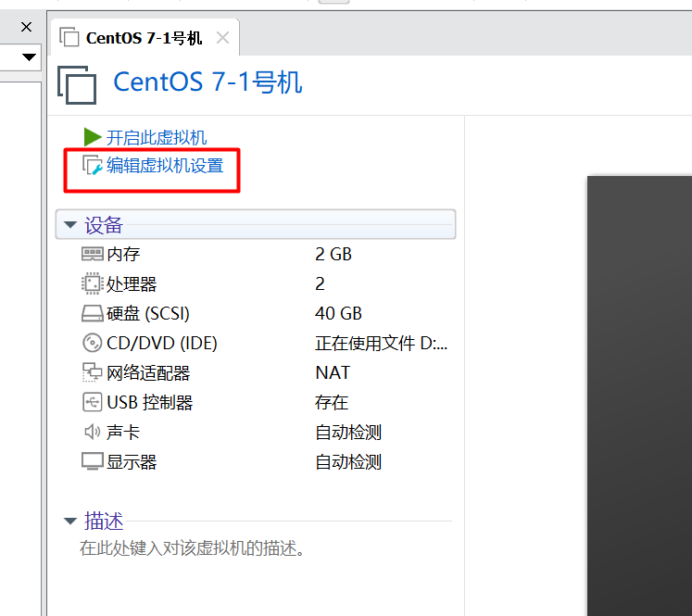This screenshot has width=692, height=616.
Task: Click the 开启此虚拟机 link
Action: (x=157, y=138)
